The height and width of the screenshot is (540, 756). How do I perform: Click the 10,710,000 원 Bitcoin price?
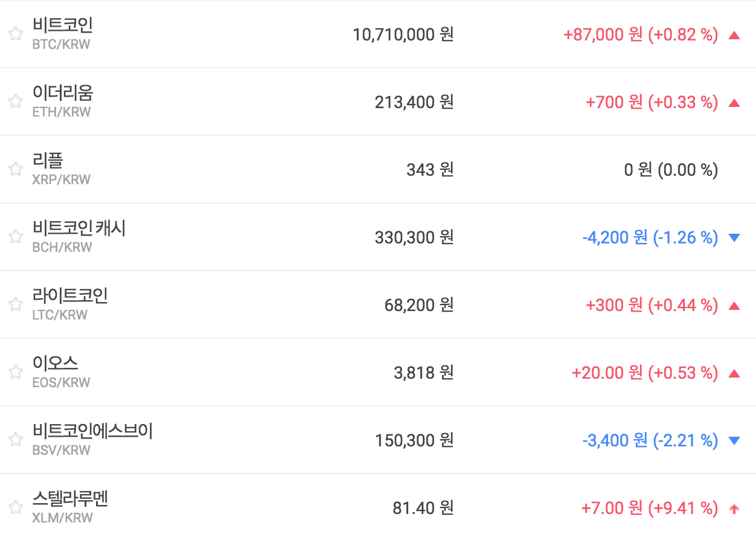point(403,34)
